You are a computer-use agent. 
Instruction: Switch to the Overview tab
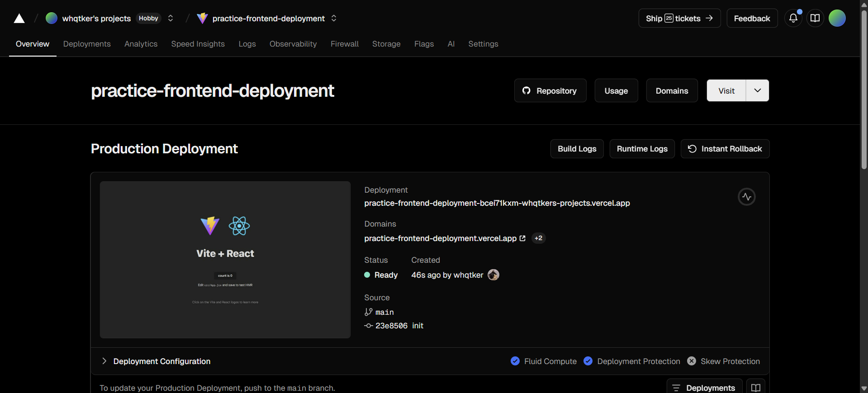coord(33,44)
